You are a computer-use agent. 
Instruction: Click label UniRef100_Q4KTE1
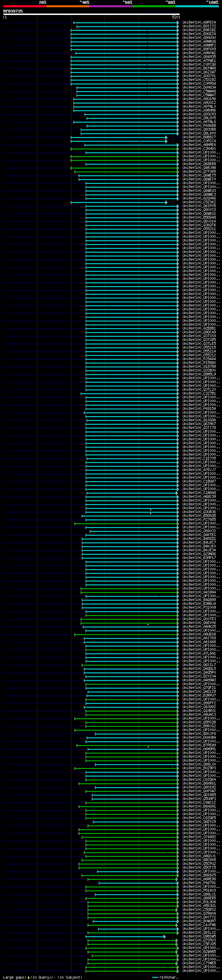coord(199,535)
